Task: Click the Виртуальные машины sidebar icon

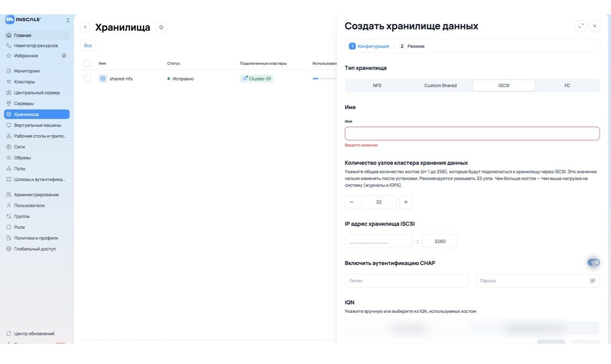Action: click(x=9, y=125)
